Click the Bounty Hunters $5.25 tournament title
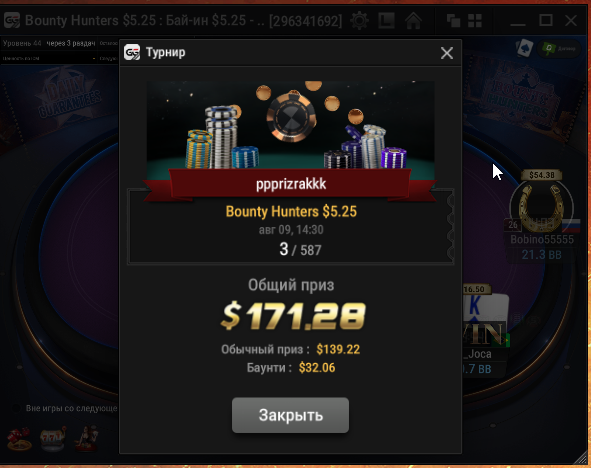Screen dimensions: 591x468 291,211
